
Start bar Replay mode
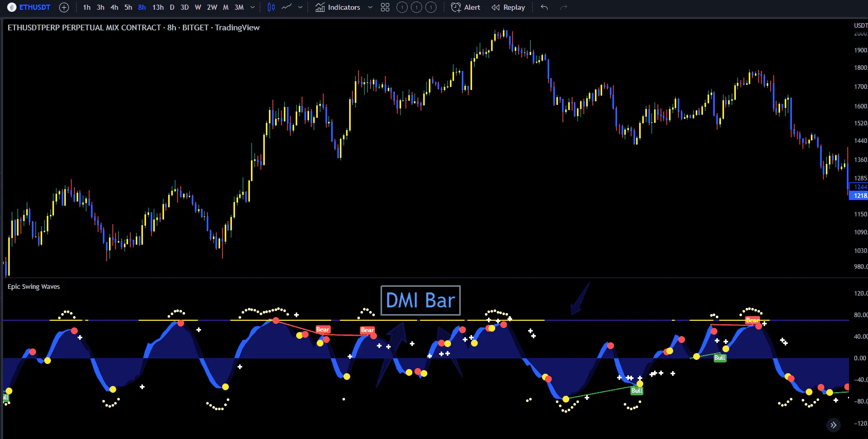(x=508, y=7)
